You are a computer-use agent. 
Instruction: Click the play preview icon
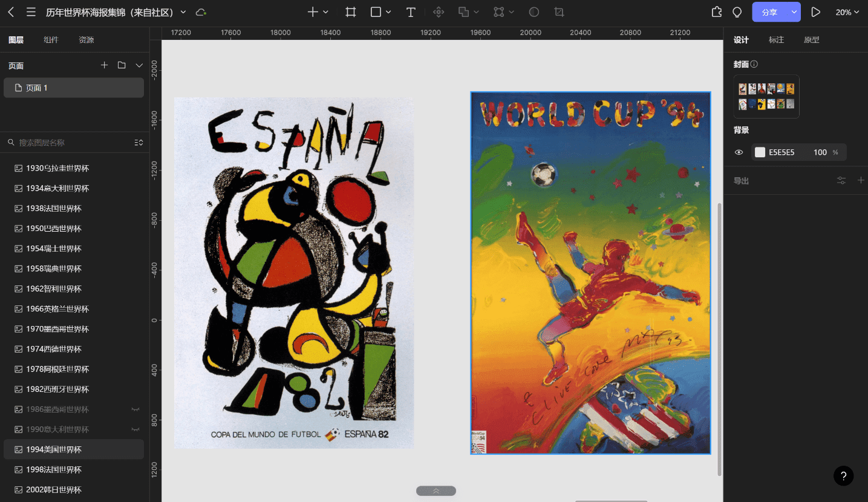pos(816,12)
